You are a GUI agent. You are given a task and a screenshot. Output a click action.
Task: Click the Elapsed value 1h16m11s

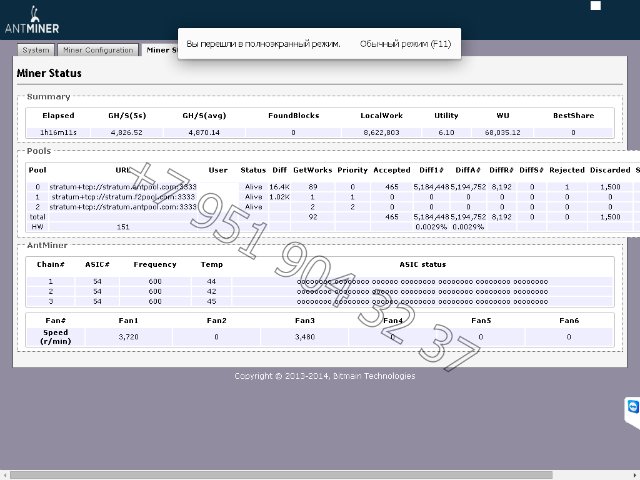pos(58,132)
